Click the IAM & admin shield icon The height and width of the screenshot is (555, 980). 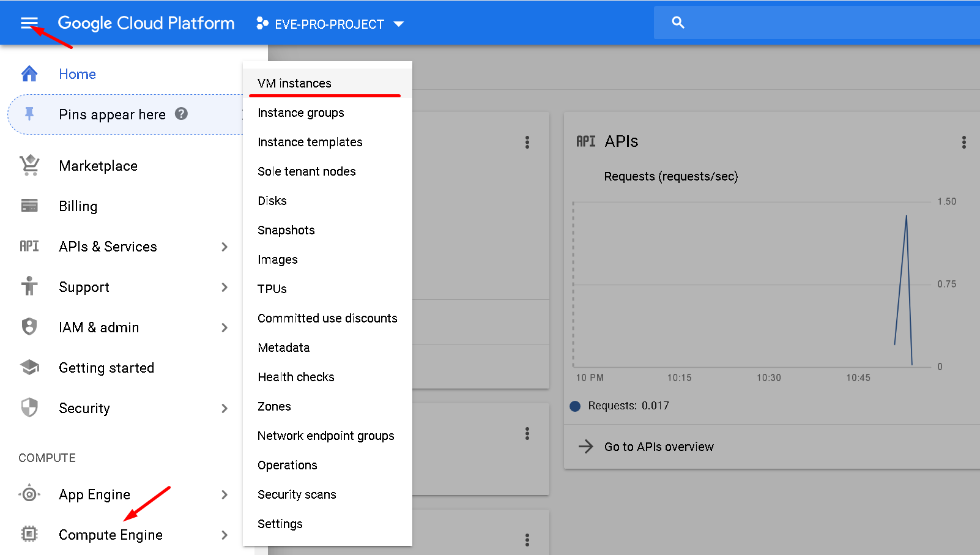tap(29, 327)
